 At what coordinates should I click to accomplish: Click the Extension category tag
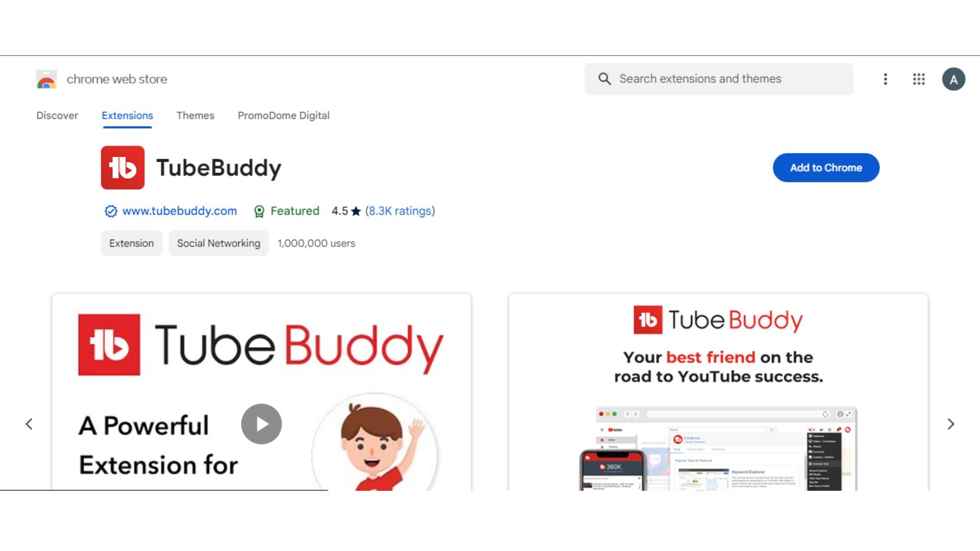131,243
